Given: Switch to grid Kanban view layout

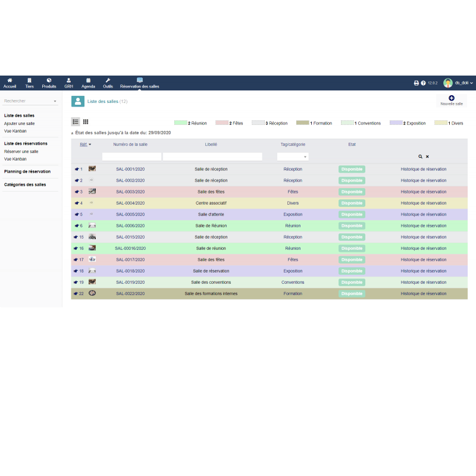Looking at the screenshot, I should point(86,121).
